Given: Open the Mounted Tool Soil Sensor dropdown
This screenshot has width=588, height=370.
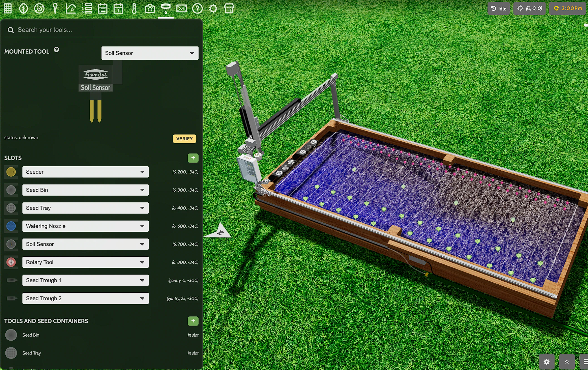Looking at the screenshot, I should [150, 53].
